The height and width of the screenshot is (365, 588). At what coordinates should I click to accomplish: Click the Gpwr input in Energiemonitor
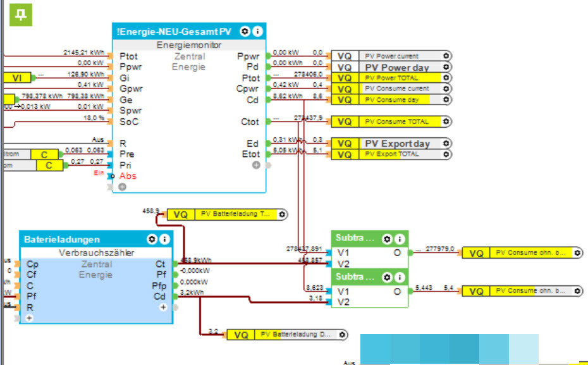[x=131, y=89]
